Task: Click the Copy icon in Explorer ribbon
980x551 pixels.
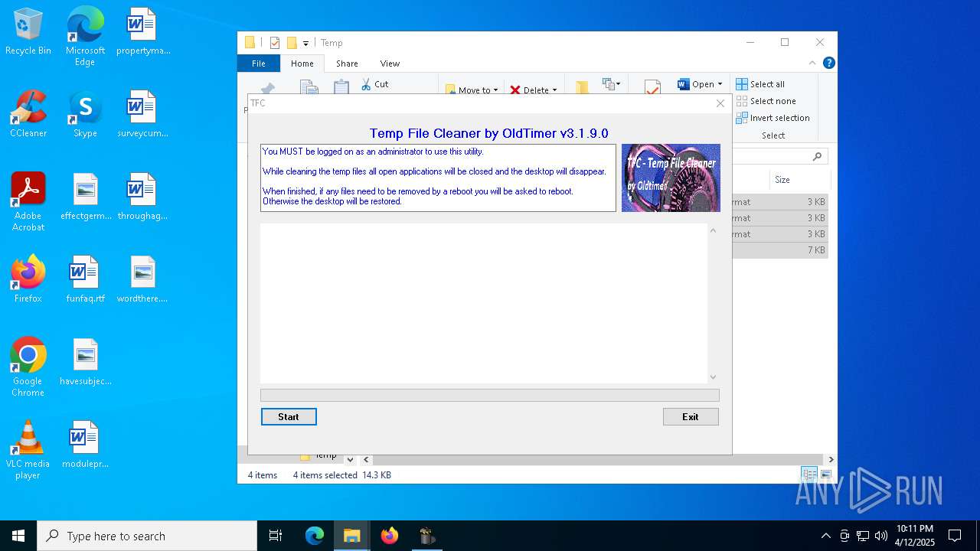Action: coord(309,86)
